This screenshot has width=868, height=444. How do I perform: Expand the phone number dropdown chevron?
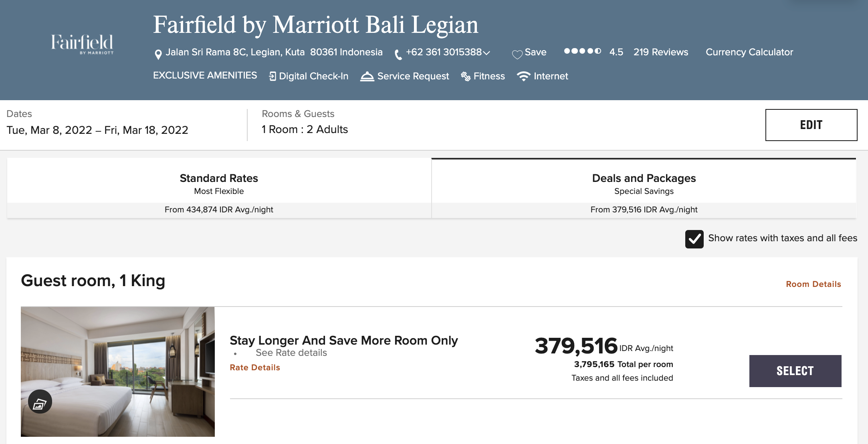point(486,53)
